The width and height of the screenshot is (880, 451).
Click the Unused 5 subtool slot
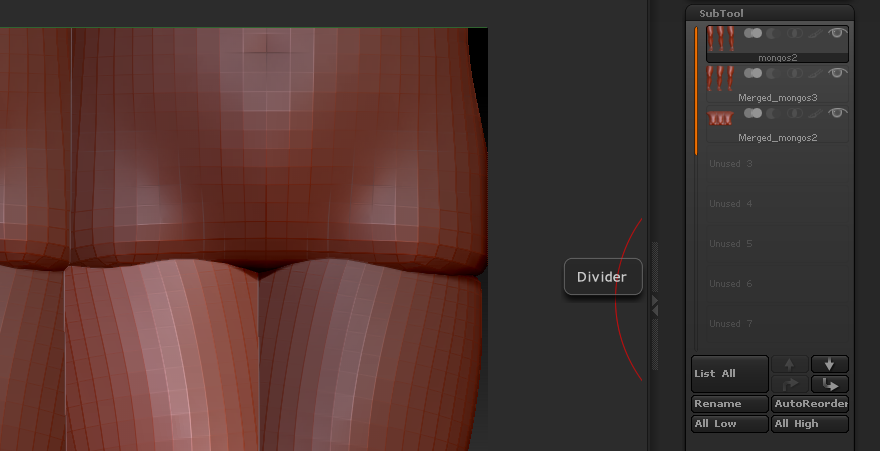[x=777, y=243]
